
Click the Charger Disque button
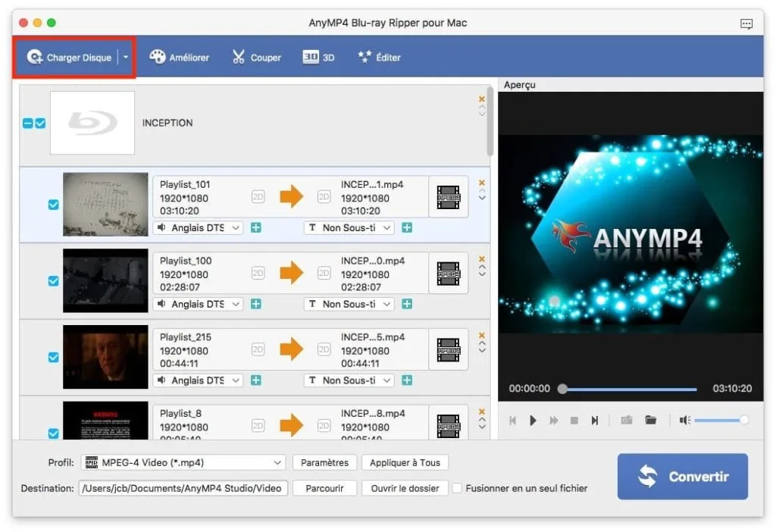(x=69, y=58)
